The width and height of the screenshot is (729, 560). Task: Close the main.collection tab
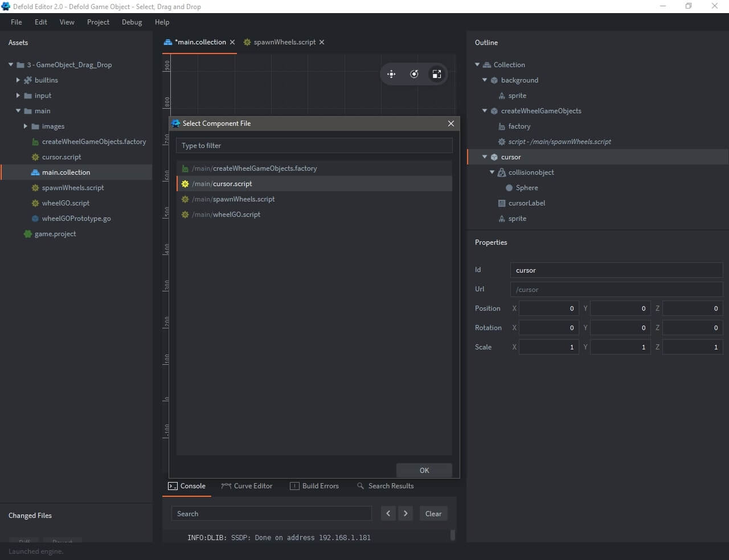[x=232, y=42]
